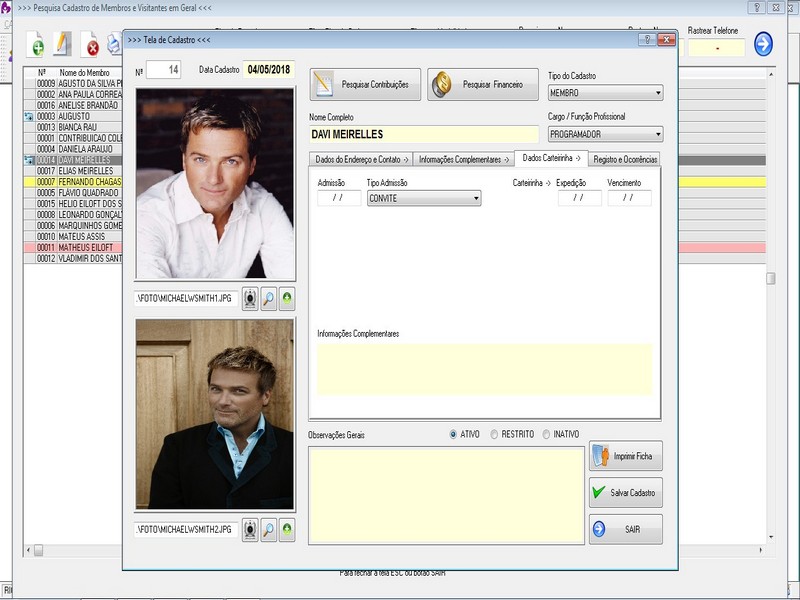This screenshot has width=800, height=600.
Task: Click Salvar Cadastro to save the record
Action: (x=626, y=493)
